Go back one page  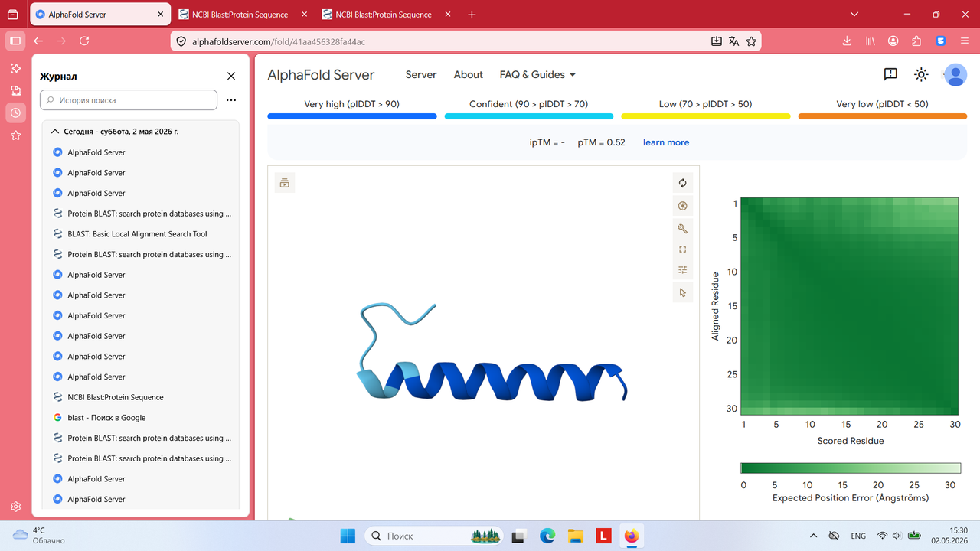click(38, 41)
